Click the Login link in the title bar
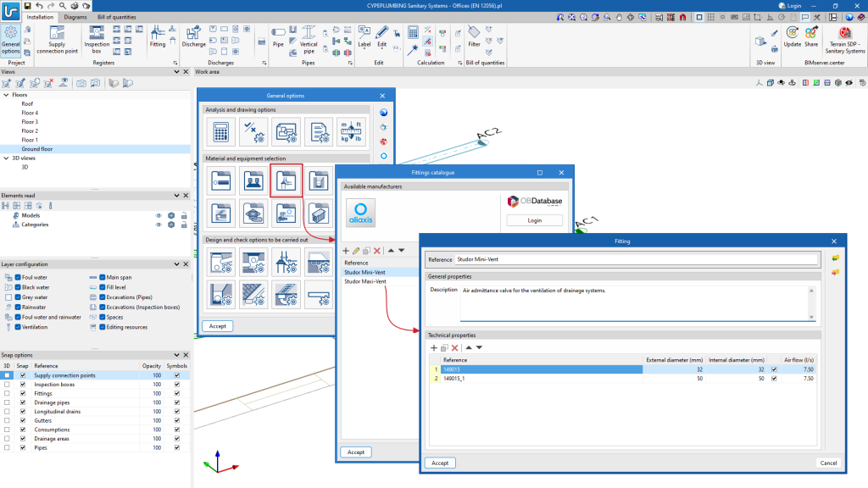The image size is (868, 488). (790, 6)
